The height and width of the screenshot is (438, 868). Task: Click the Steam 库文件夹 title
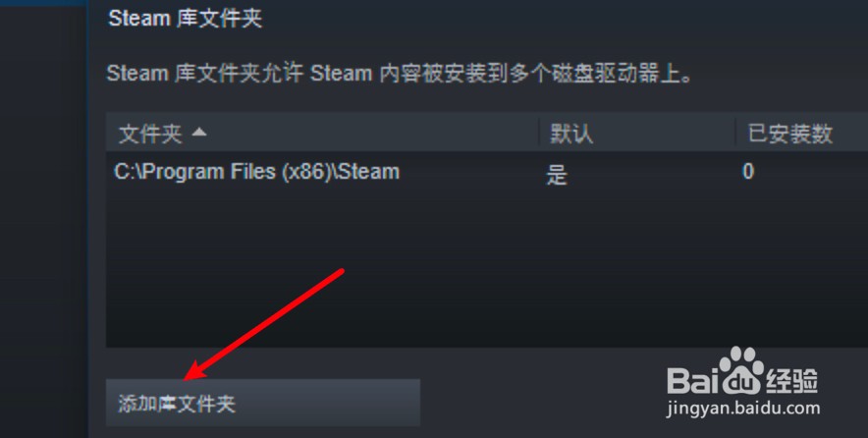[185, 19]
